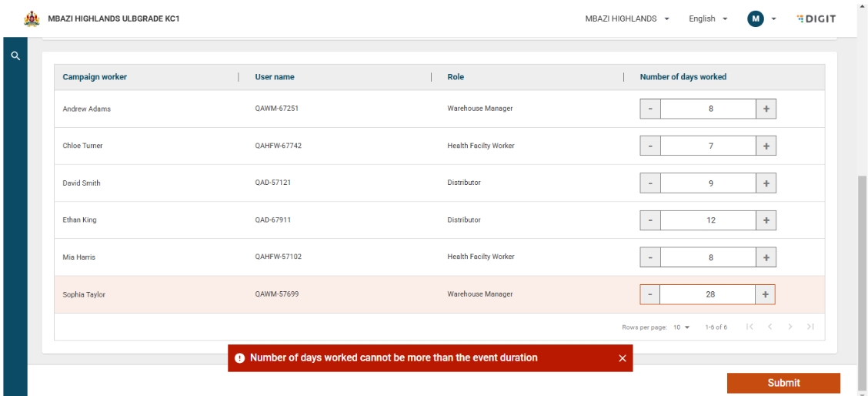Increase days worked for David Smith
The image size is (868, 396).
pyautogui.click(x=766, y=183)
